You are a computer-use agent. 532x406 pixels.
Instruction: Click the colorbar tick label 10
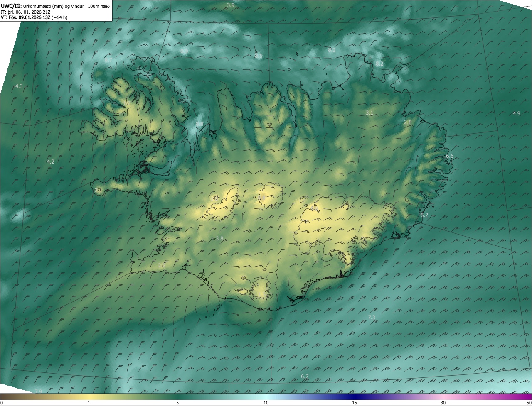coord(266,403)
